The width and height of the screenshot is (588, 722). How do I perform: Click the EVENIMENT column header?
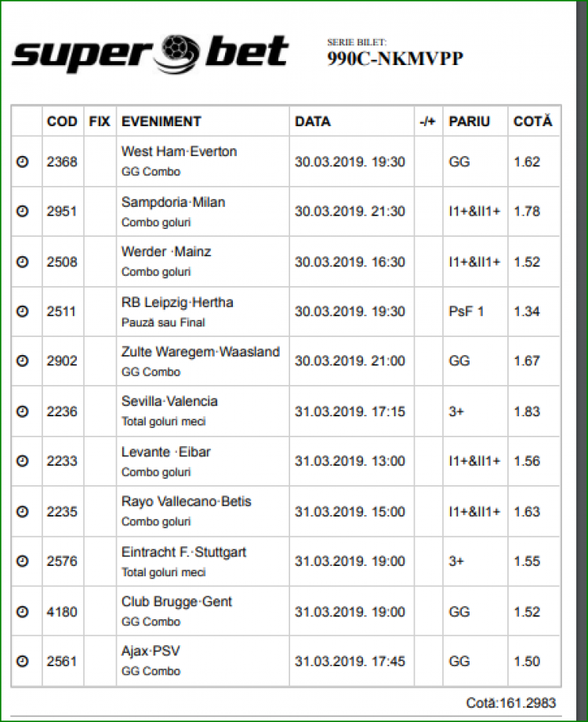point(162,122)
